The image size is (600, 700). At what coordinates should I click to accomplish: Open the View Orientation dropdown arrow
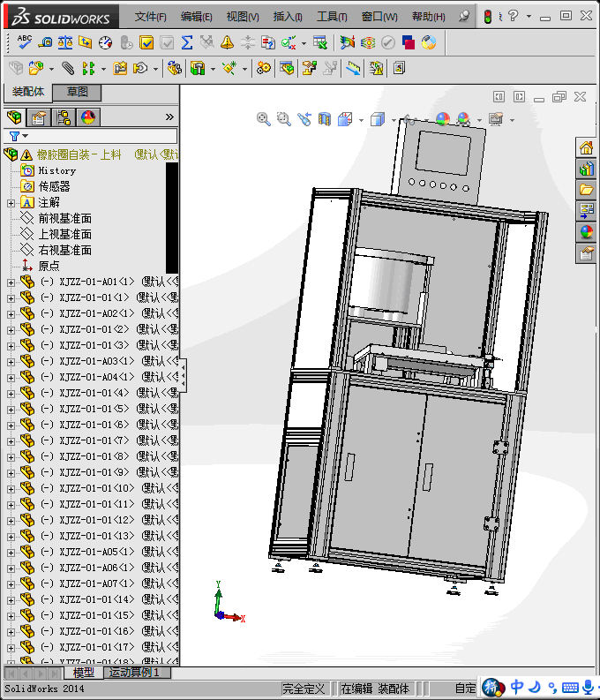[362, 120]
